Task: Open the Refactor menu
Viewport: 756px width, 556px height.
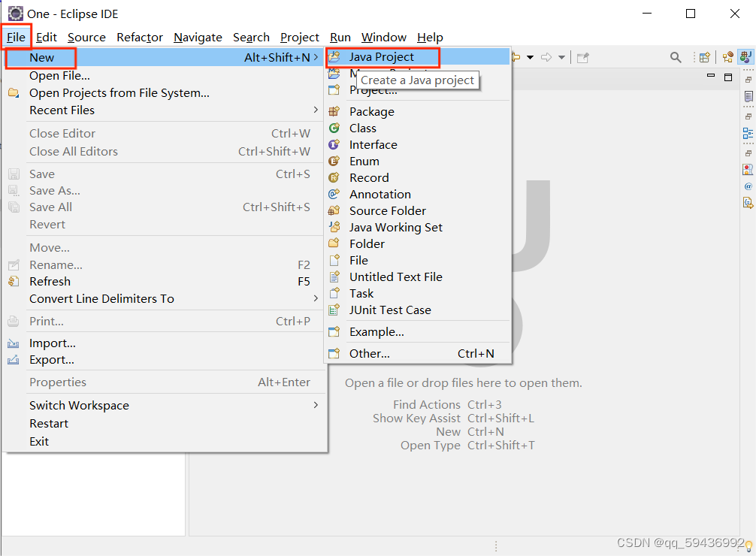Action: (x=139, y=37)
